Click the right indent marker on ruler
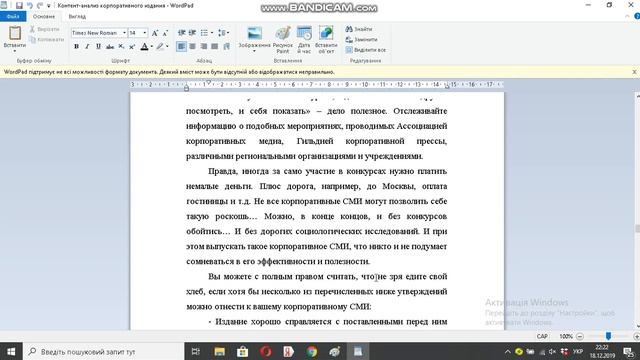This screenshot has width=640, height=360. pos(447,86)
